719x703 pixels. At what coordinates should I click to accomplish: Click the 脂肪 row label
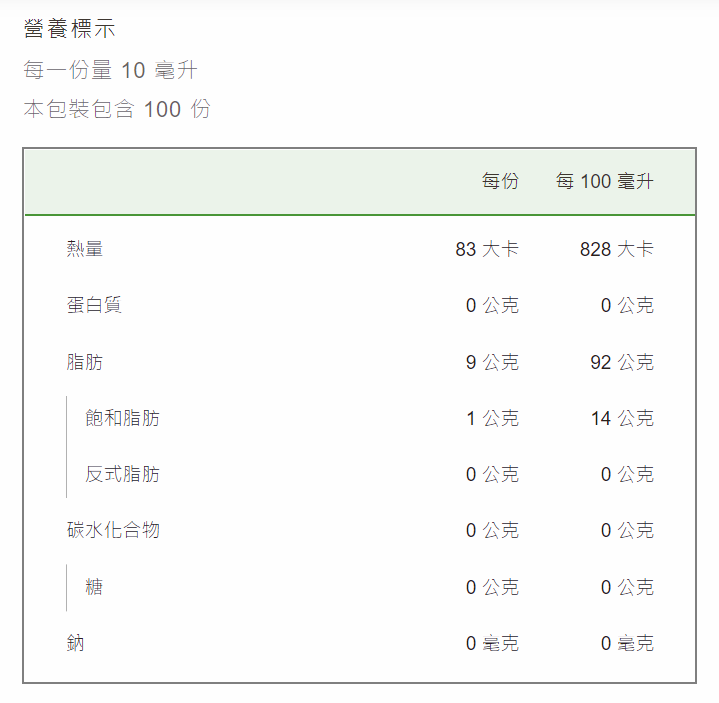point(85,362)
